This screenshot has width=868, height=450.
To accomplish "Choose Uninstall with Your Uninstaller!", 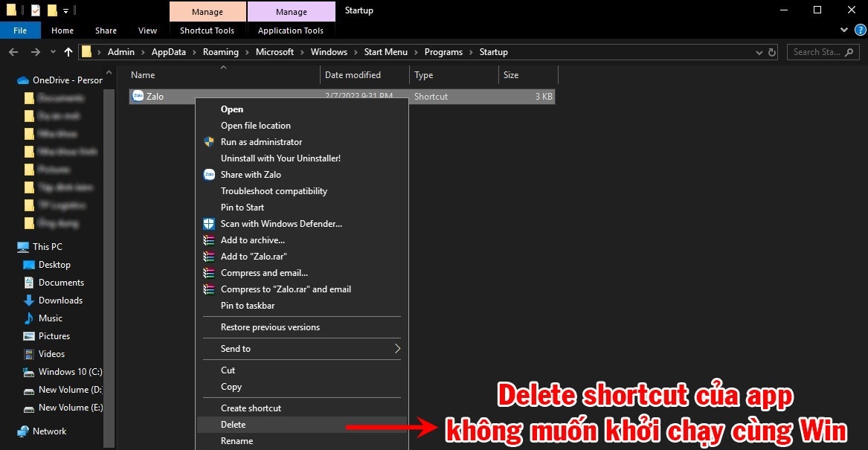I will click(302, 158).
